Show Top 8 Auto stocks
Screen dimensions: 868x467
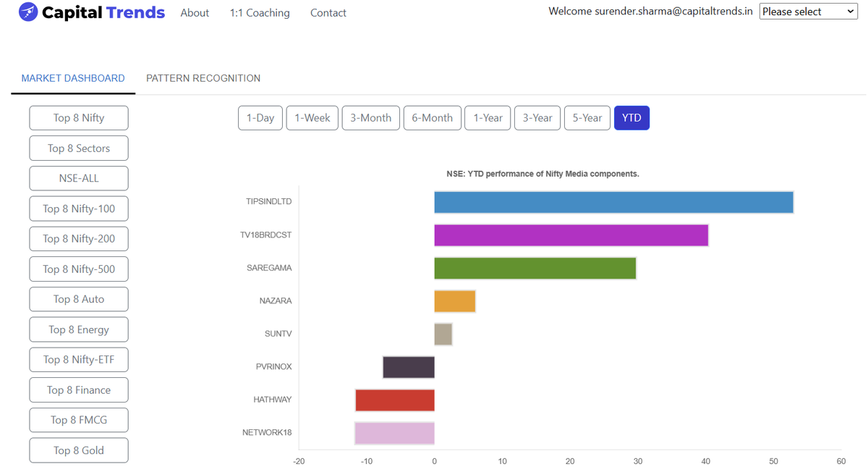[79, 299]
